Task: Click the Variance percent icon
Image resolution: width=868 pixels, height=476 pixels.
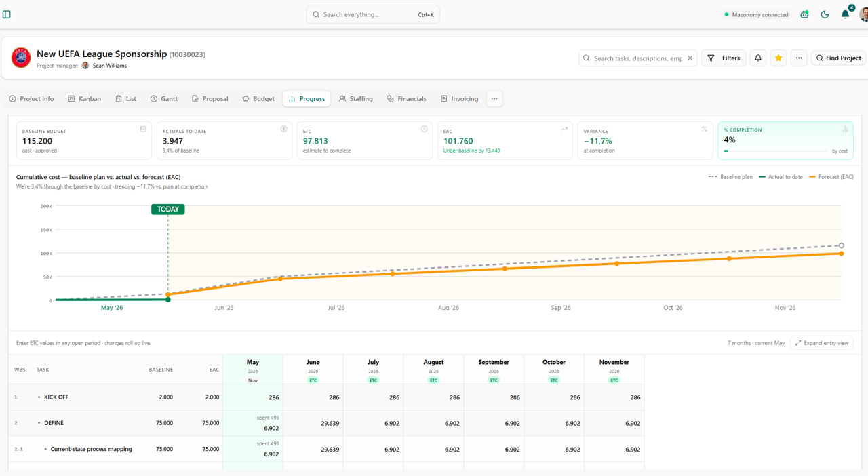Action: tap(705, 129)
